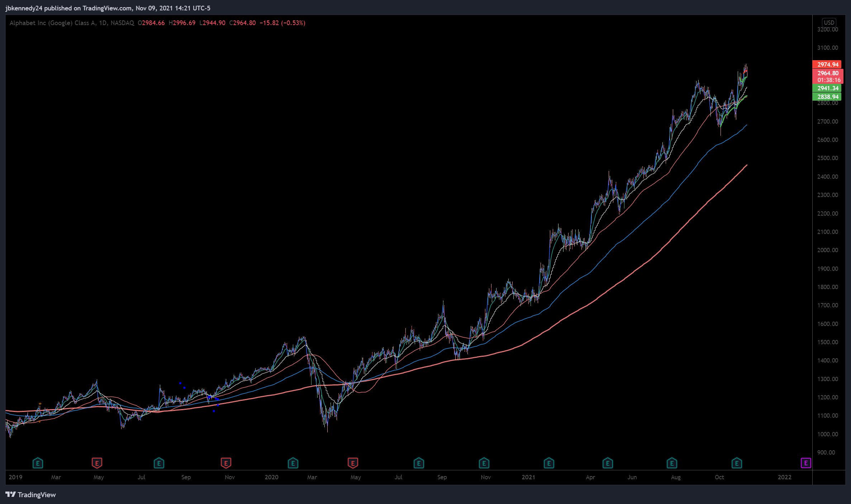Select teal earnings marker above Nov 2020
Image resolution: width=851 pixels, height=504 pixels.
pyautogui.click(x=484, y=463)
